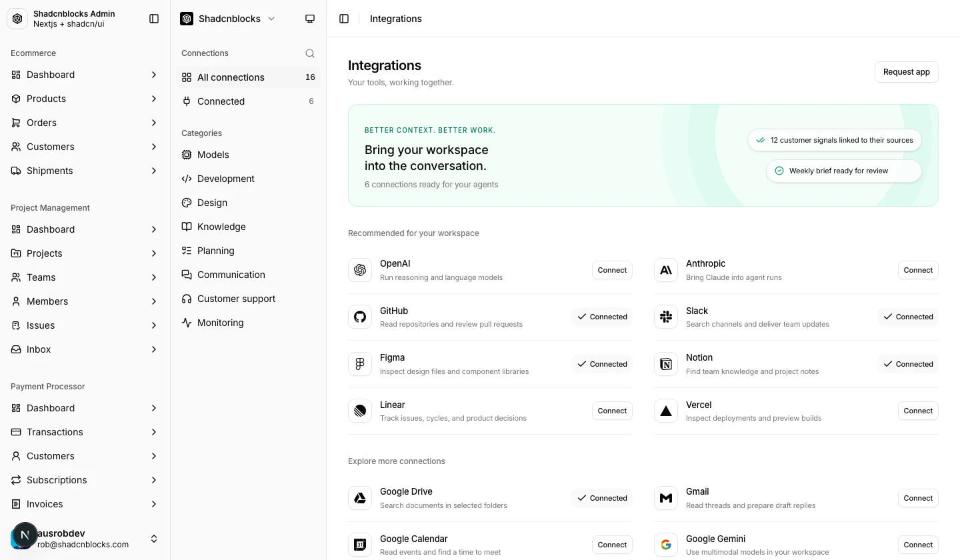Screen dimensions: 960x560
Task: Click the OpenAI logo icon
Action: pyautogui.click(x=360, y=270)
